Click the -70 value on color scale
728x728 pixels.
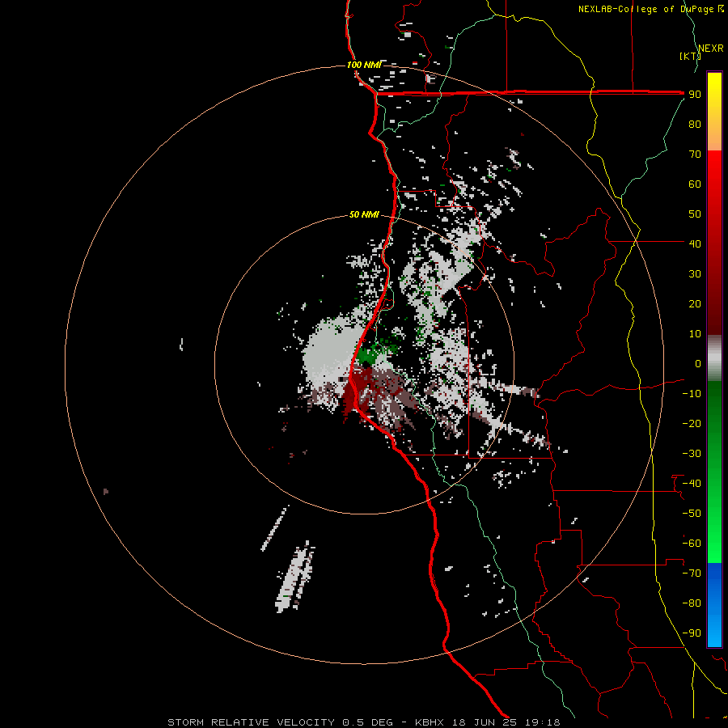(692, 574)
